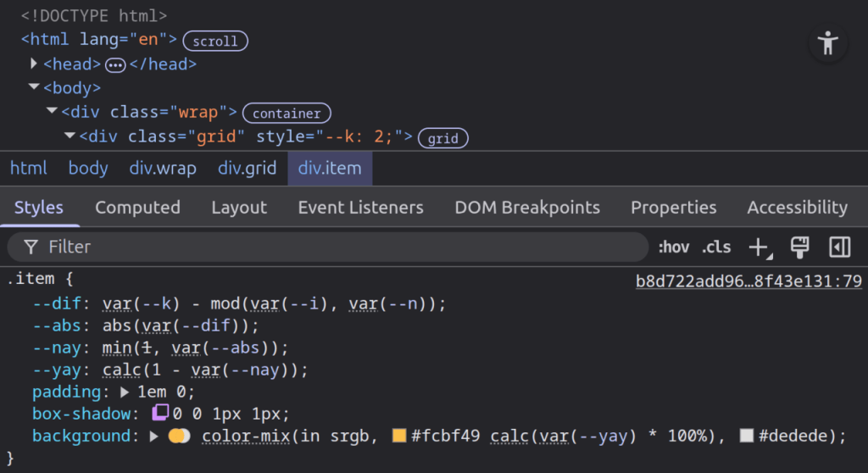Click the ellipsis badge inside head tag
The height and width of the screenshot is (473, 868).
115,65
